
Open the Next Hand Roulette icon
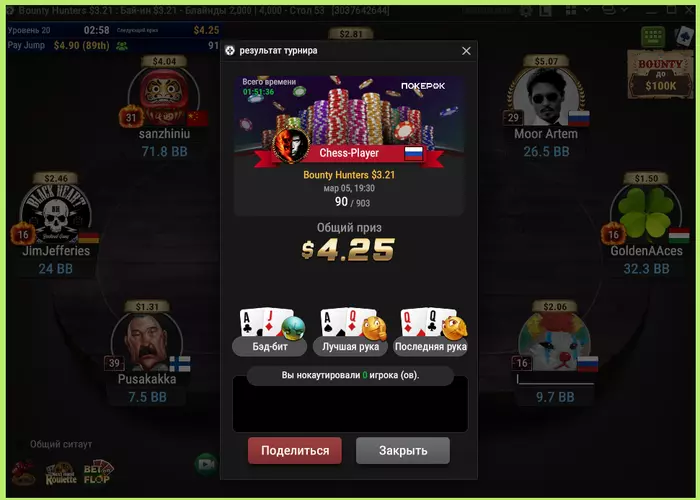pyautogui.click(x=61, y=474)
